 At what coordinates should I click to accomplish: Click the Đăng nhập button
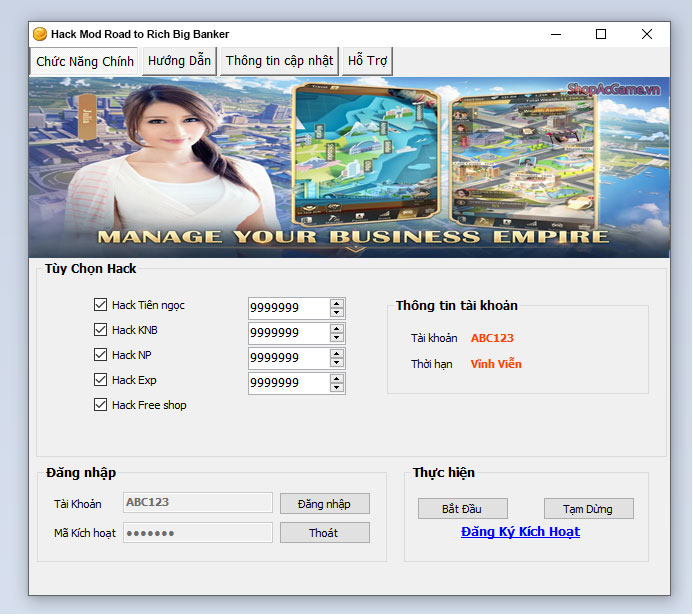click(x=324, y=504)
